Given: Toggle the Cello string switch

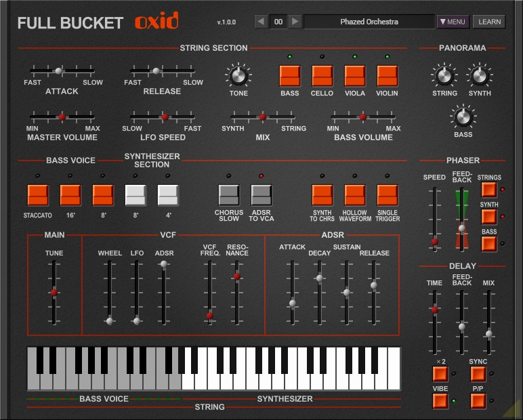Looking at the screenshot, I should coord(322,75).
